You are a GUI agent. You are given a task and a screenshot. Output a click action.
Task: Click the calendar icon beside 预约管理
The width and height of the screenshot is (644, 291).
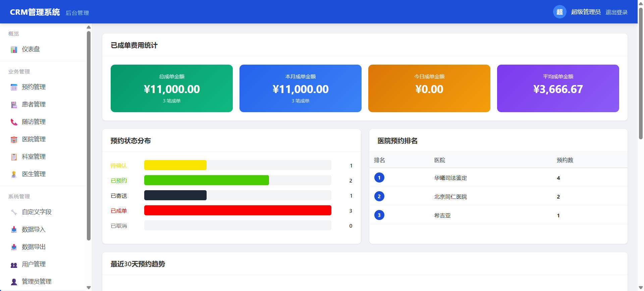tap(14, 87)
